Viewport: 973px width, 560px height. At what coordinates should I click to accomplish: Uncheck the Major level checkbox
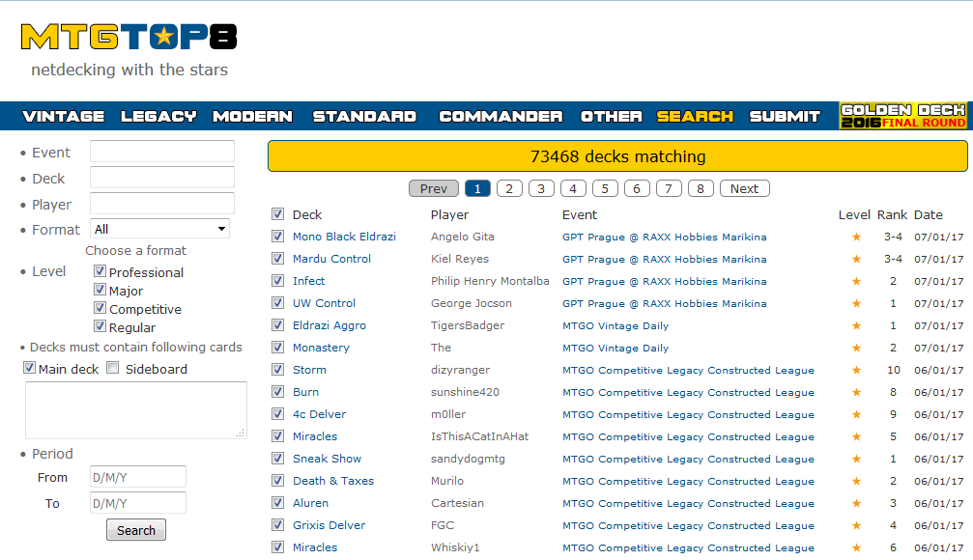[100, 290]
